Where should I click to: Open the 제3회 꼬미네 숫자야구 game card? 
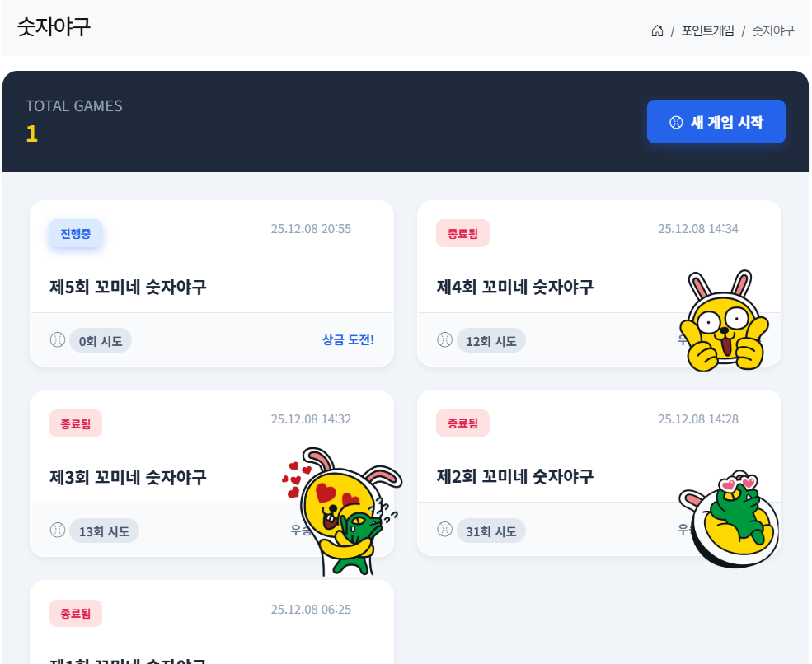tap(212, 474)
